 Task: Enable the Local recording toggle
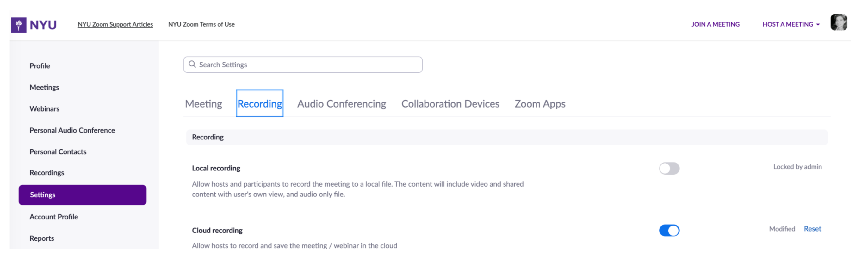(x=669, y=168)
